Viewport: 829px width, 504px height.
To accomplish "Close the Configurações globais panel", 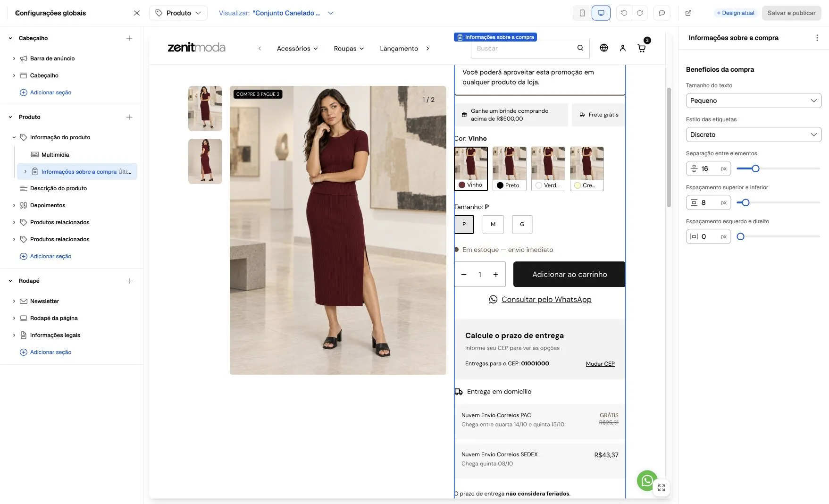I will pos(137,13).
